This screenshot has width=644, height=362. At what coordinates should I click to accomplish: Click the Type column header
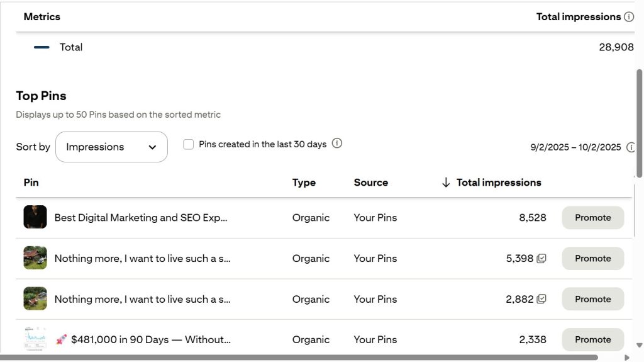click(304, 183)
